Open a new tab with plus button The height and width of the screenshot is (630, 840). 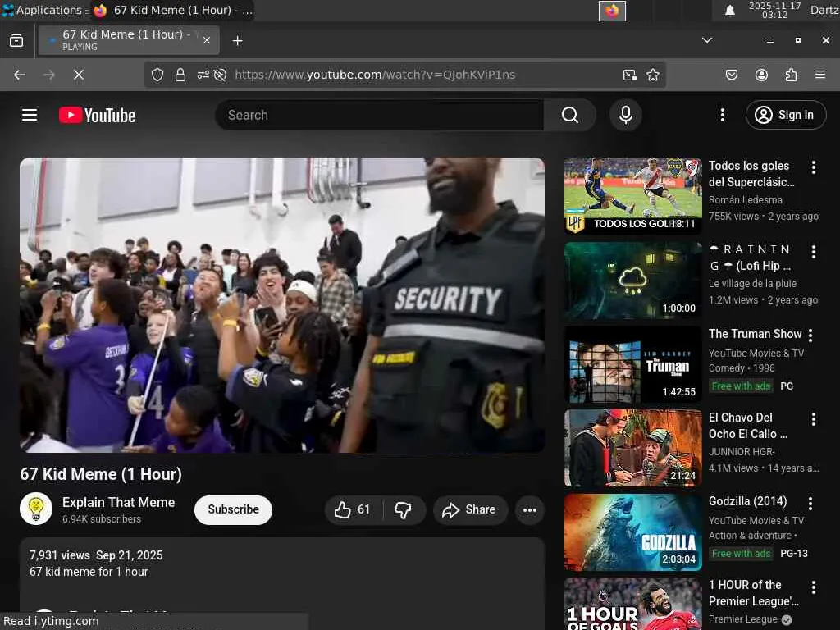237,41
